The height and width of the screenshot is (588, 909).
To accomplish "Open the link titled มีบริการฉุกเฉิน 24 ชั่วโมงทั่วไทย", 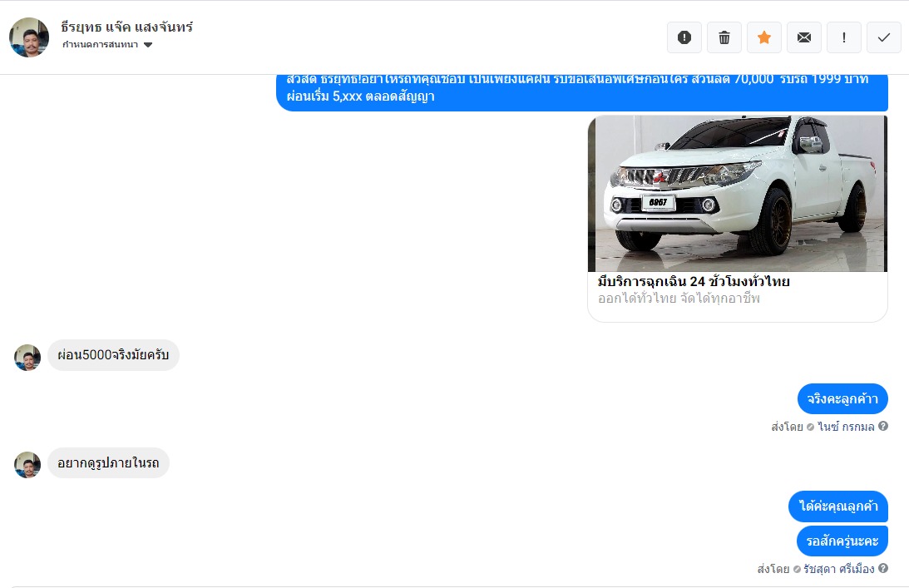I will pos(694,282).
